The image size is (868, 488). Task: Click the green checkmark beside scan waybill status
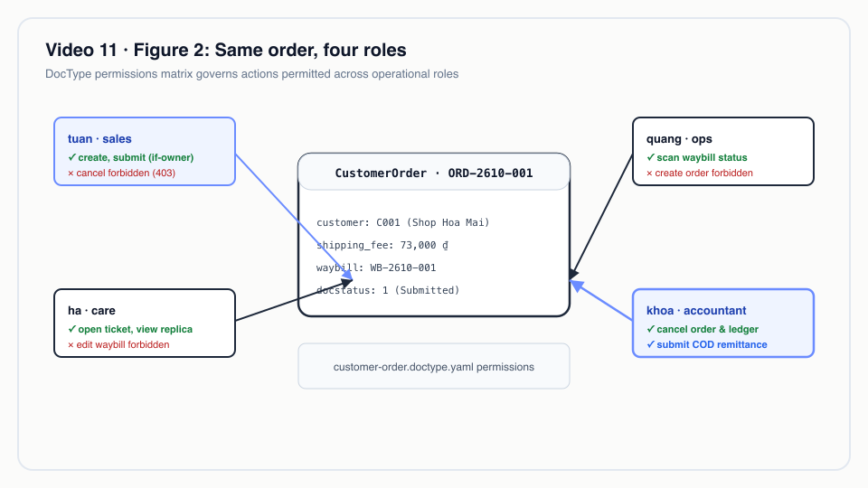tap(650, 157)
